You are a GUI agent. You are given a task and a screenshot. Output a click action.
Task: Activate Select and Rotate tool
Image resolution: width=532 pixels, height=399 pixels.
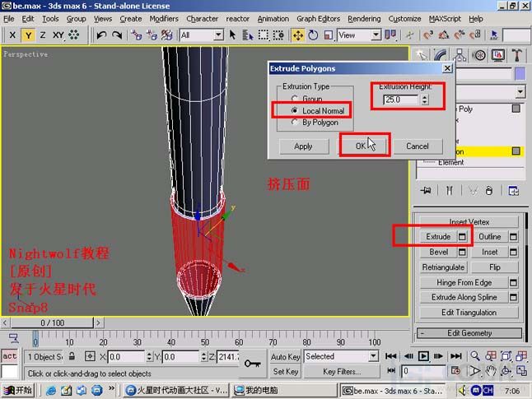click(x=313, y=35)
